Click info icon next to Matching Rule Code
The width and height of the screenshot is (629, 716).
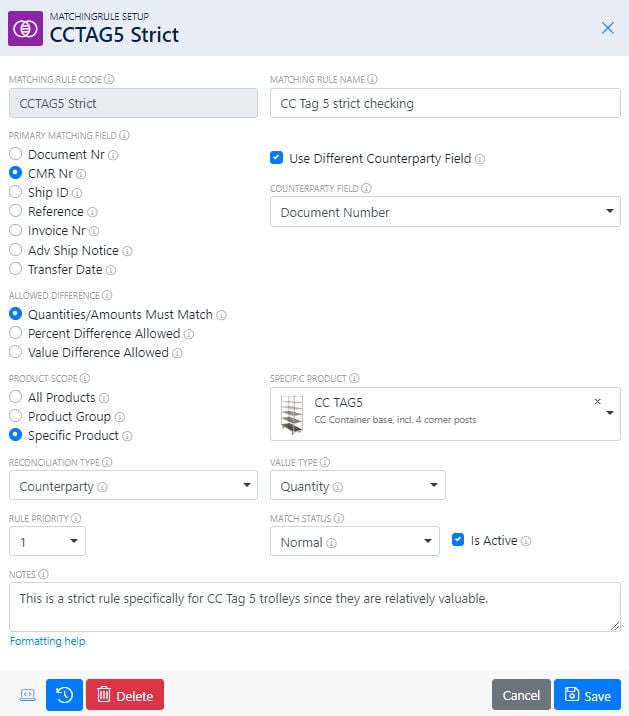[109, 79]
